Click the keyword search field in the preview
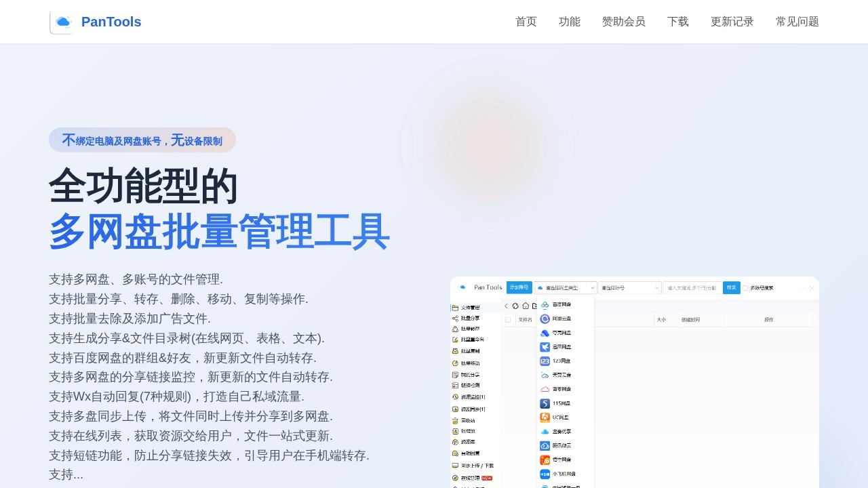 692,287
